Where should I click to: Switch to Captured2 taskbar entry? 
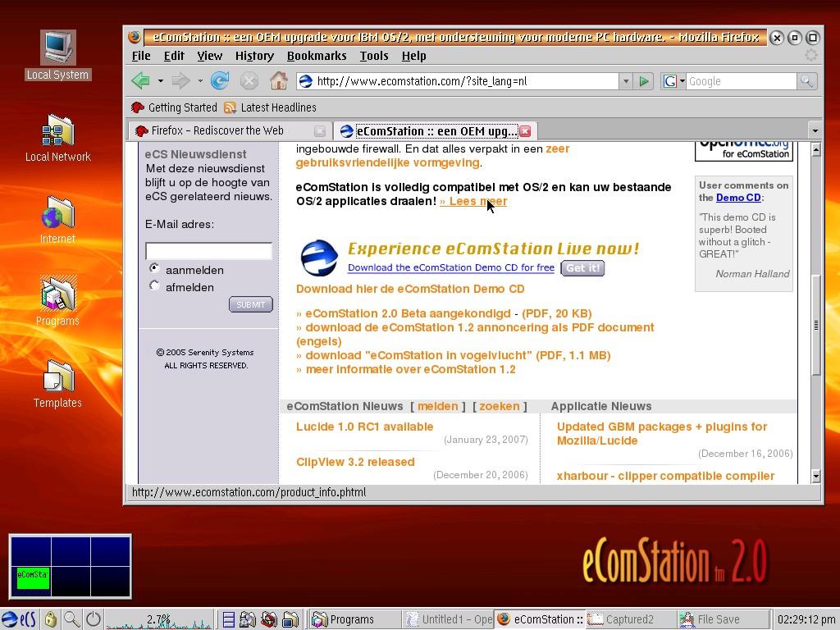(x=630, y=620)
